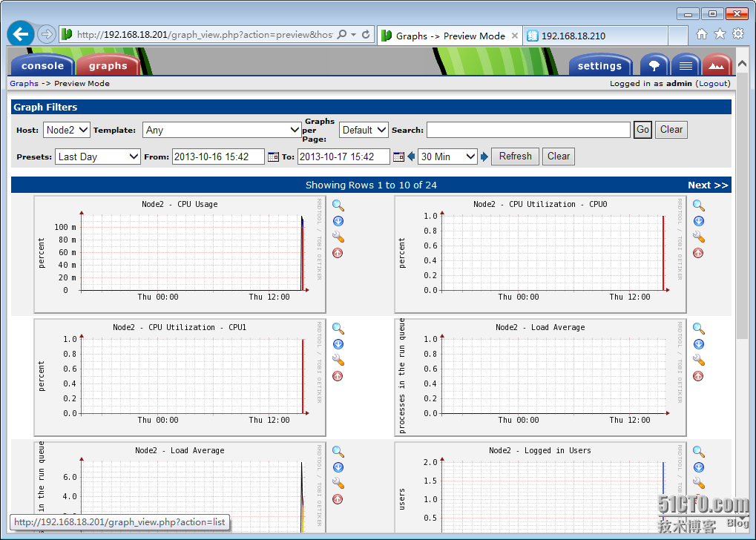Open CSV export for the bottom-left Load Average graph
Image resolution: width=756 pixels, height=540 pixels.
(x=338, y=467)
